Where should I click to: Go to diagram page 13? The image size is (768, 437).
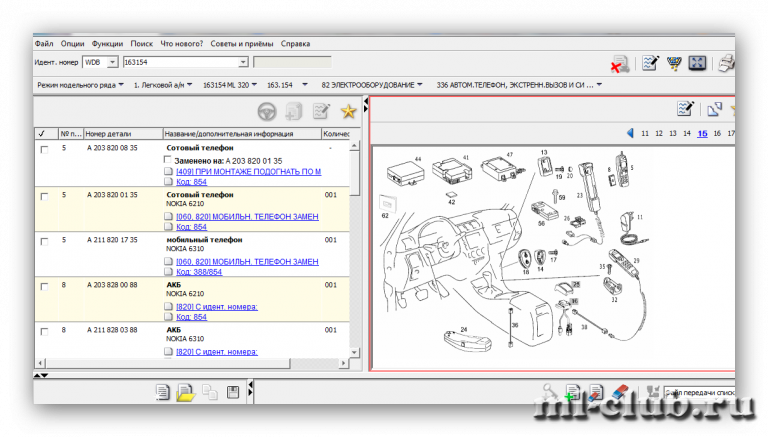tap(672, 133)
